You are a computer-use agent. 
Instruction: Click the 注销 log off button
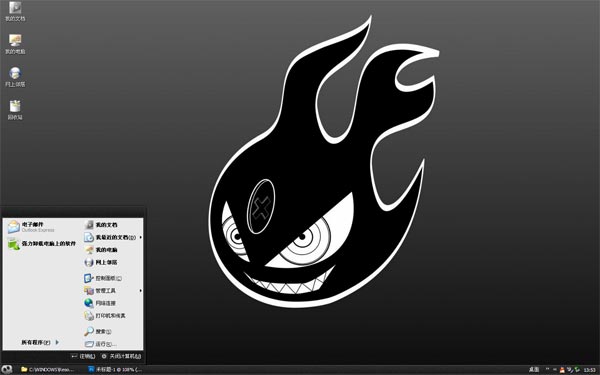tap(83, 356)
